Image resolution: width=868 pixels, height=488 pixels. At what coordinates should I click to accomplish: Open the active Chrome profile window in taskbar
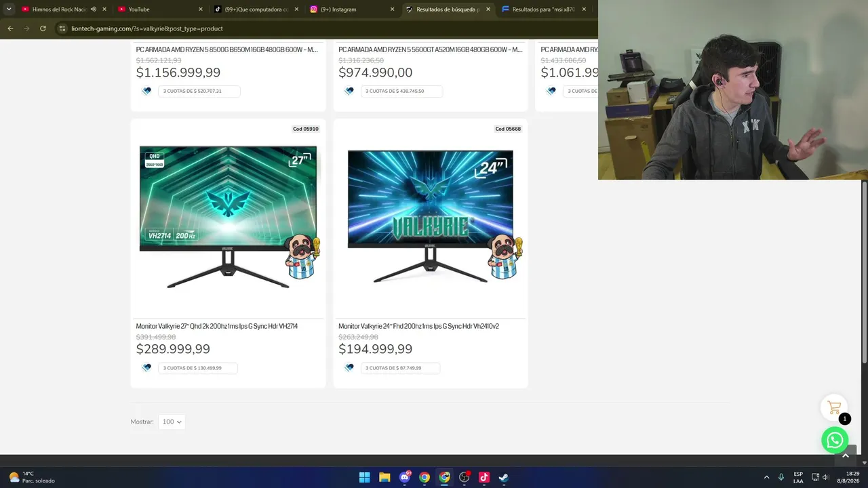[444, 477]
